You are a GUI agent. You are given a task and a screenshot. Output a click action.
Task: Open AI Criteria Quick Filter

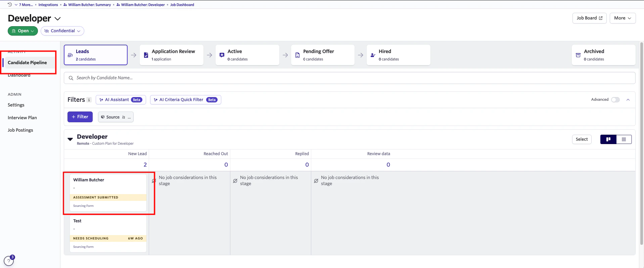tap(186, 100)
